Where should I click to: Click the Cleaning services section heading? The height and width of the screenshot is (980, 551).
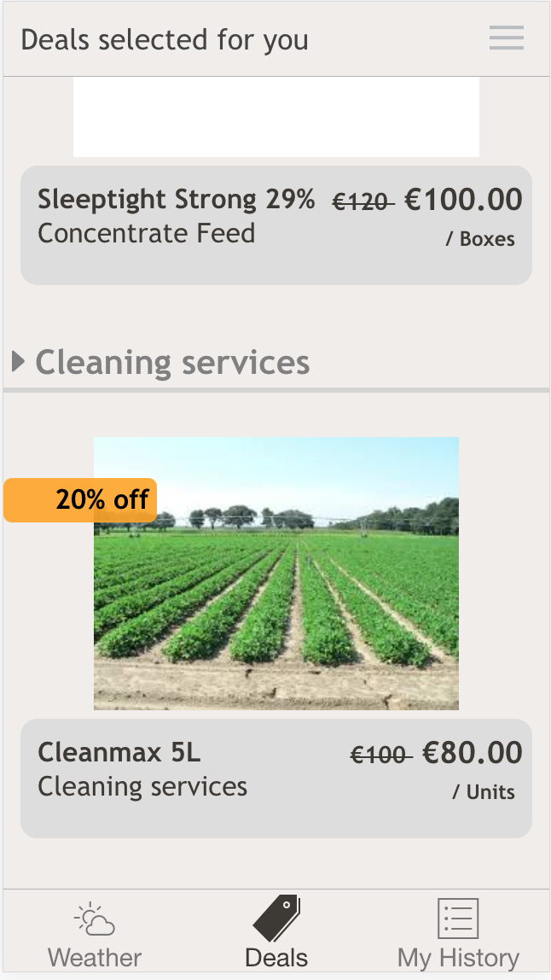tap(172, 363)
